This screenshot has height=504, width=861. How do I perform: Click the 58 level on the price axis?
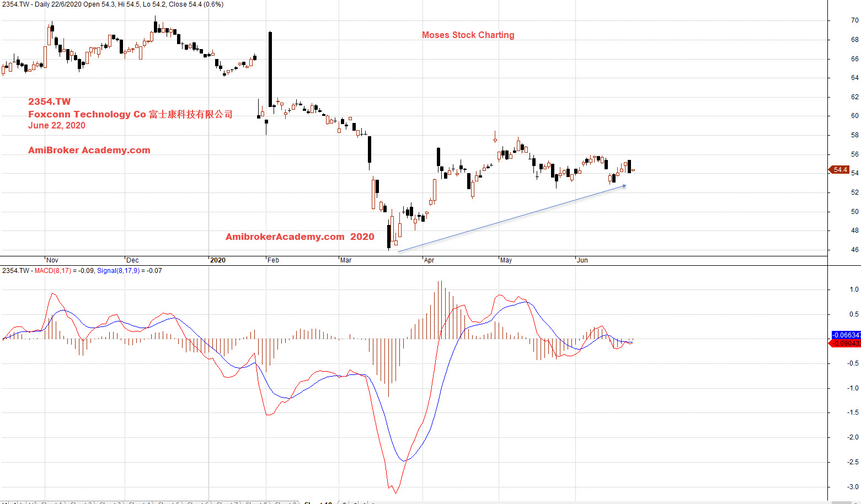coord(854,135)
